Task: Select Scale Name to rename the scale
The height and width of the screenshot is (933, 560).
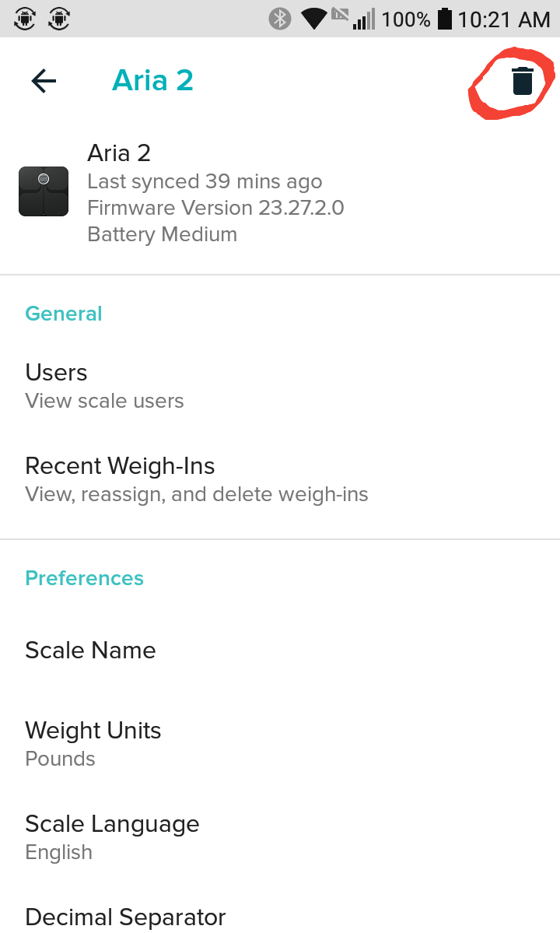Action: pos(90,650)
